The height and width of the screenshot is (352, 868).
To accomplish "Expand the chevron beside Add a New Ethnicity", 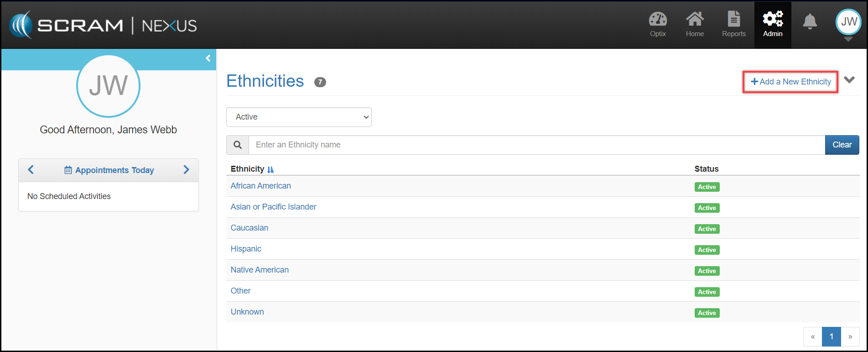I will coord(849,80).
